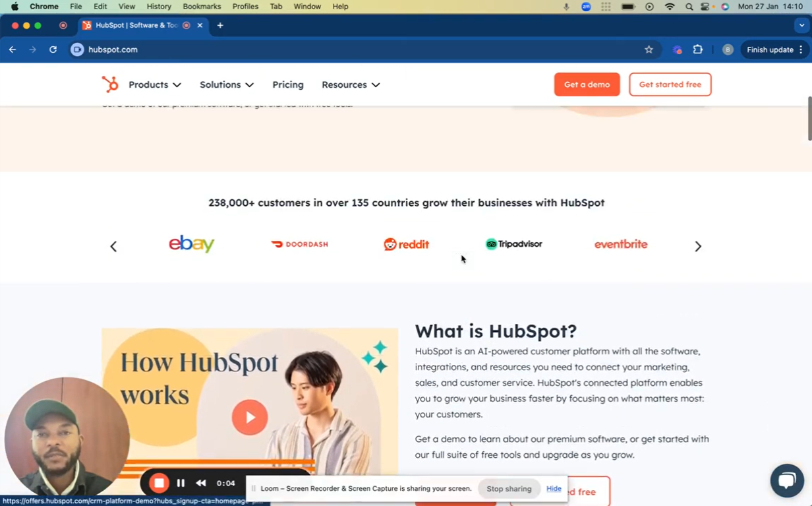Image resolution: width=812 pixels, height=506 pixels.
Task: Bookmark this page with star icon
Action: pyautogui.click(x=649, y=49)
